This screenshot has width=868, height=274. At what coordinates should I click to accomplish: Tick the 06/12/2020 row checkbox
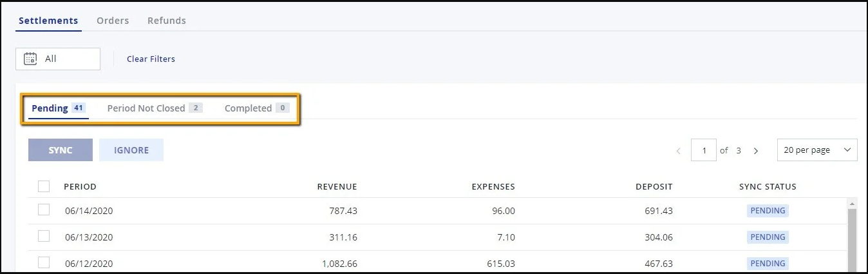point(44,262)
